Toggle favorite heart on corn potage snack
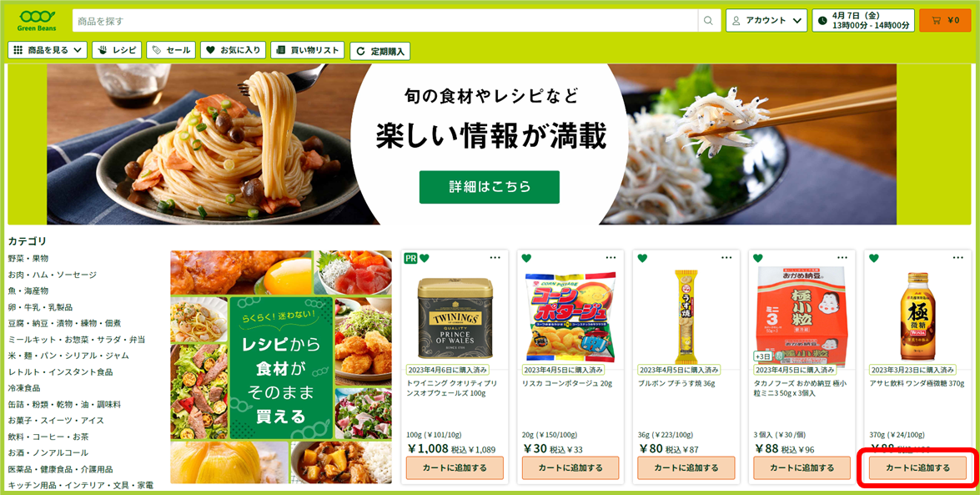980x495 pixels. [526, 258]
